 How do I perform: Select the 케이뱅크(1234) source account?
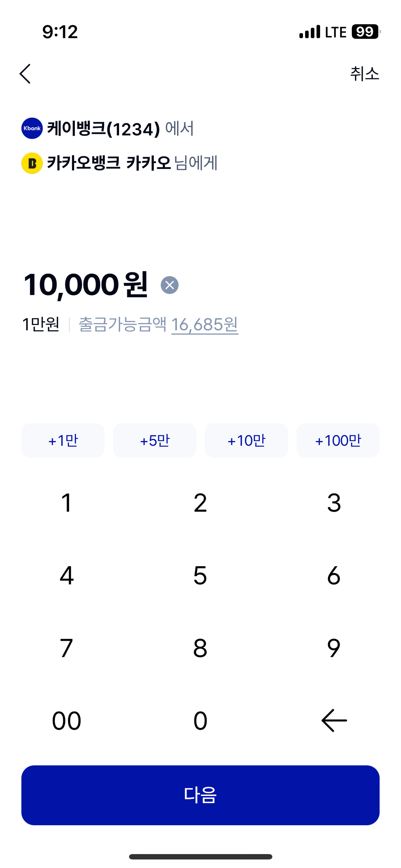click(x=103, y=129)
